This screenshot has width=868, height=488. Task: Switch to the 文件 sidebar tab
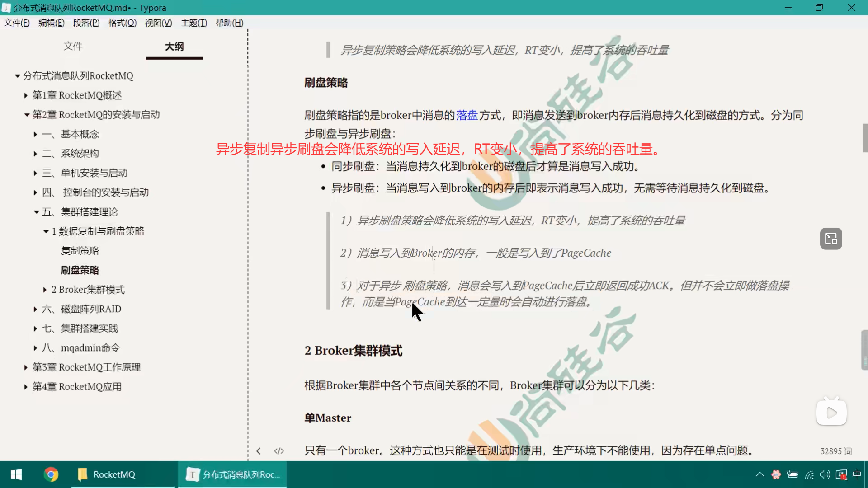[x=73, y=46]
